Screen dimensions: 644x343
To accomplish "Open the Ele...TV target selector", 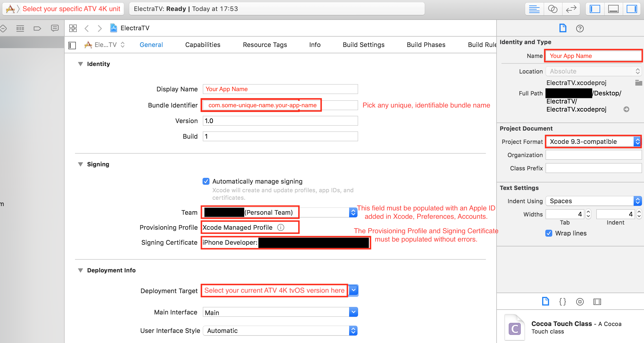I will [x=104, y=45].
